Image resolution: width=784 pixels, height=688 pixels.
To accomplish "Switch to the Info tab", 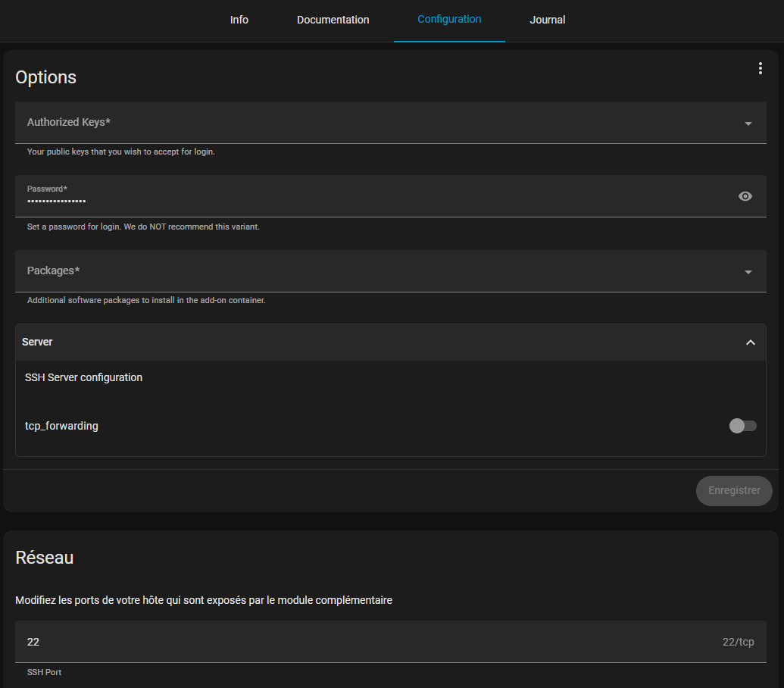I will coord(239,20).
